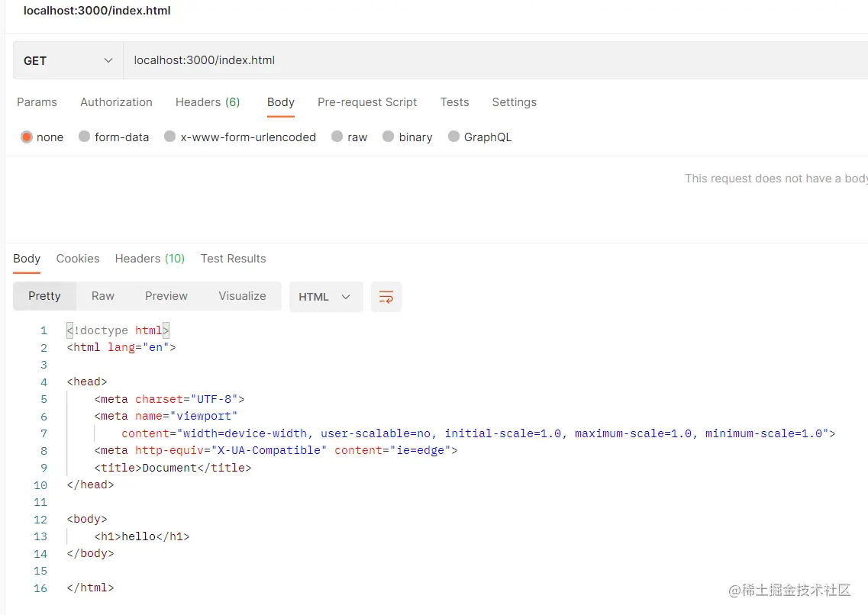Toggle the wrap lines icon
The width and height of the screenshot is (868, 615).
pyautogui.click(x=386, y=297)
